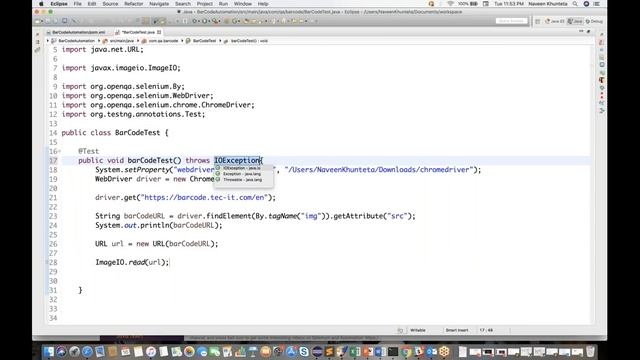Click the com.qa.barcode breadcrumb segment

[160, 41]
